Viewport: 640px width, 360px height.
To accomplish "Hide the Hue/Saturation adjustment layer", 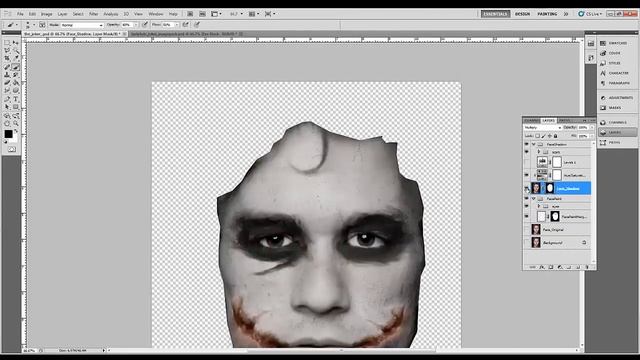I will [x=527, y=175].
